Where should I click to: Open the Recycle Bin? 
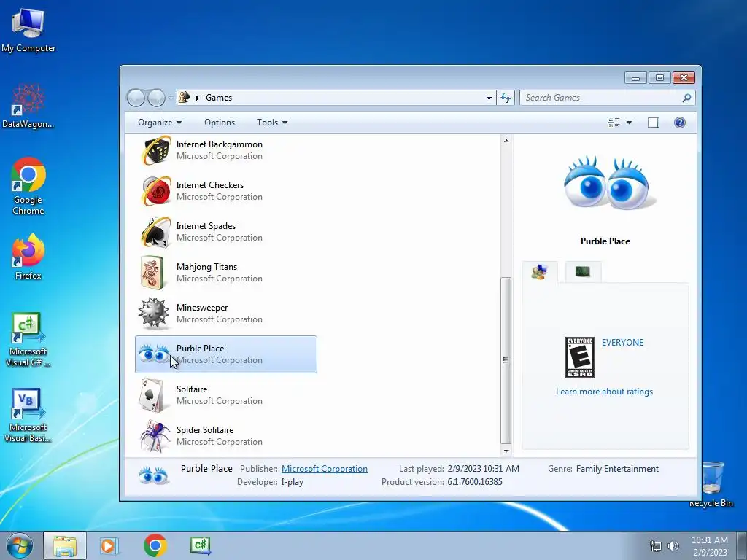(x=711, y=484)
